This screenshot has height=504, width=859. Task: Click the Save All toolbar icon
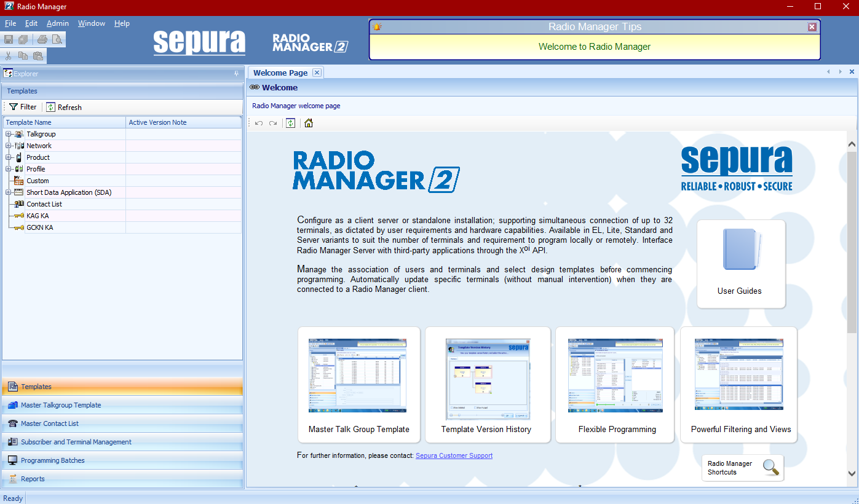click(23, 40)
